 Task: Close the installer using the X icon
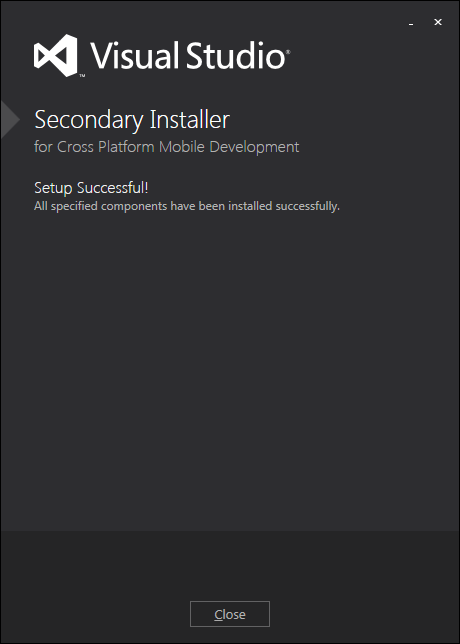pyautogui.click(x=438, y=22)
